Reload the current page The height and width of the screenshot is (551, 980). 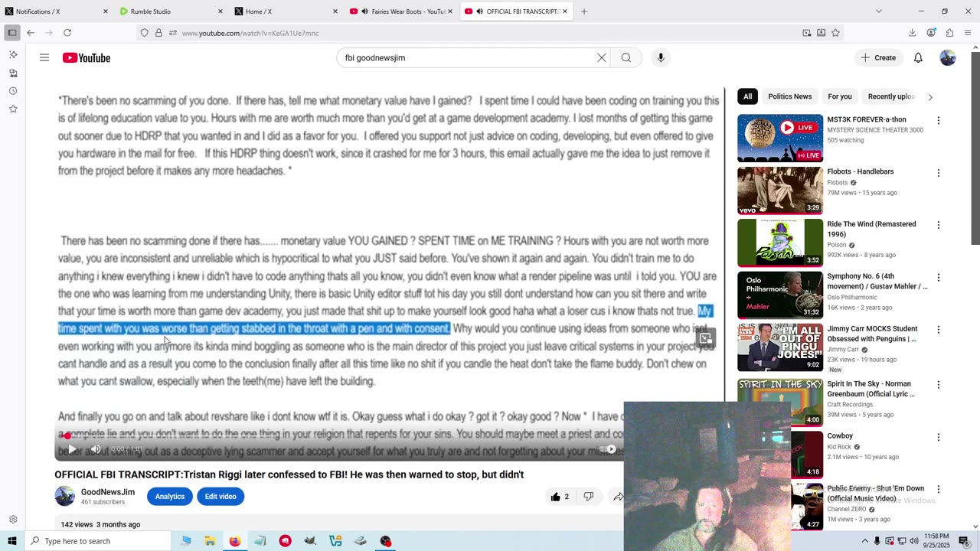pos(67,33)
